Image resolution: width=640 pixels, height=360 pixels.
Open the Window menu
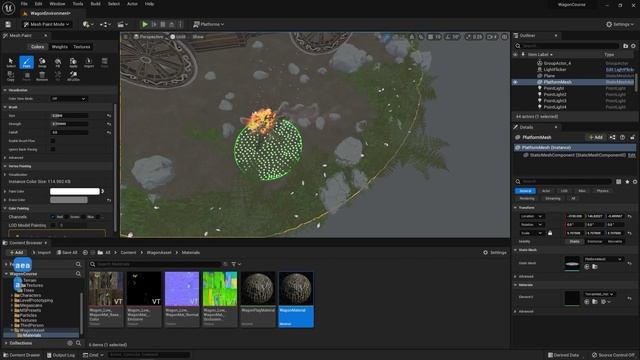point(57,4)
